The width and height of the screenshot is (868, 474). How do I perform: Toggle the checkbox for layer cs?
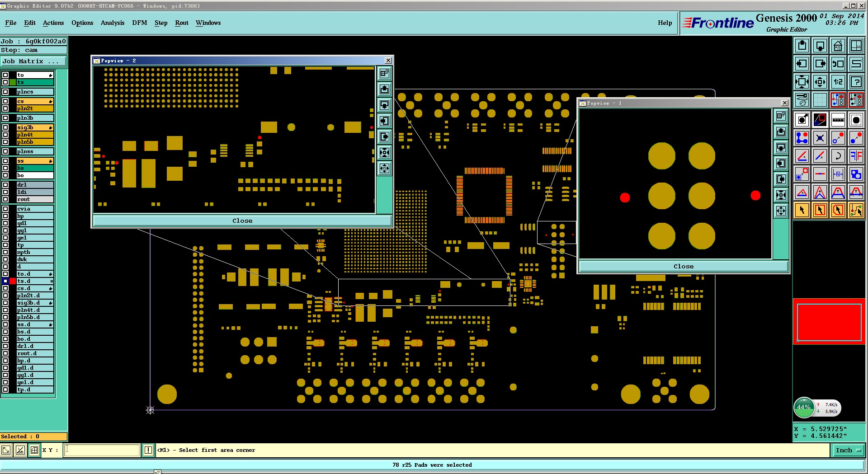pyautogui.click(x=5, y=101)
